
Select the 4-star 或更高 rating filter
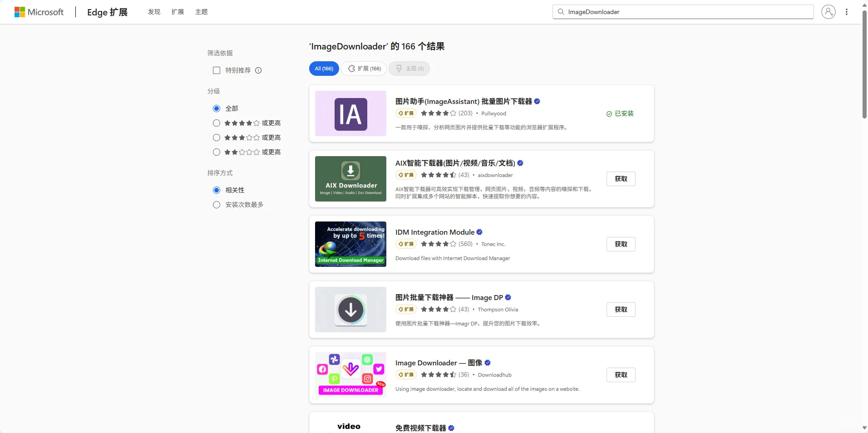tap(217, 123)
